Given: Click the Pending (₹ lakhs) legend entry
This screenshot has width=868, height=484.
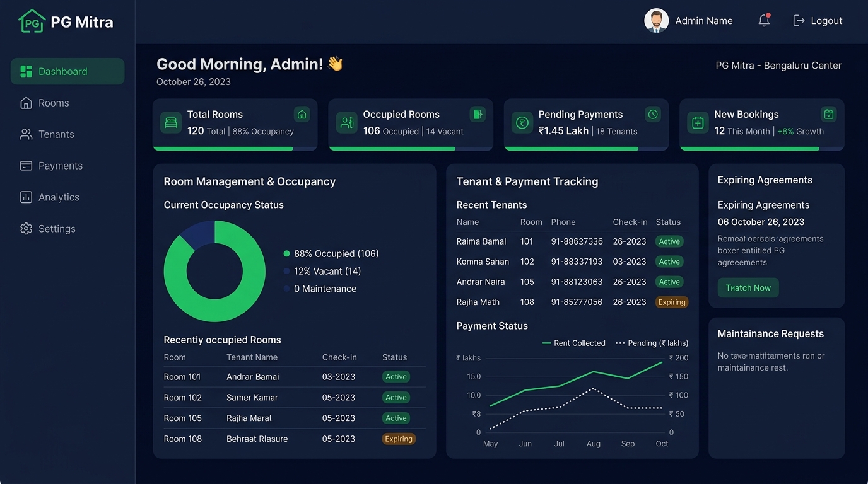Looking at the screenshot, I should 652,343.
